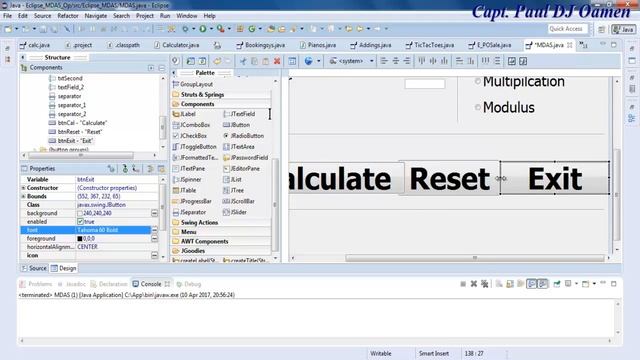The height and width of the screenshot is (360, 640).
Task: Switch to the Calculator.java editor tab
Action: pos(176,45)
